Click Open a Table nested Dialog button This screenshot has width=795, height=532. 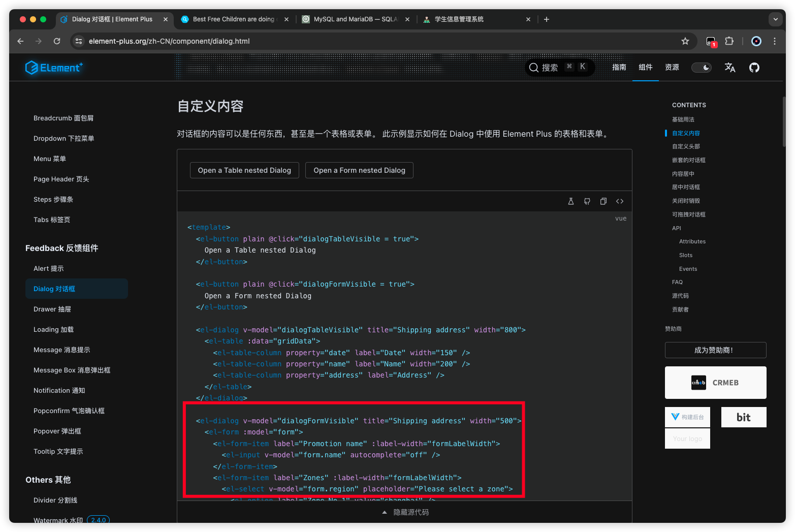click(244, 170)
